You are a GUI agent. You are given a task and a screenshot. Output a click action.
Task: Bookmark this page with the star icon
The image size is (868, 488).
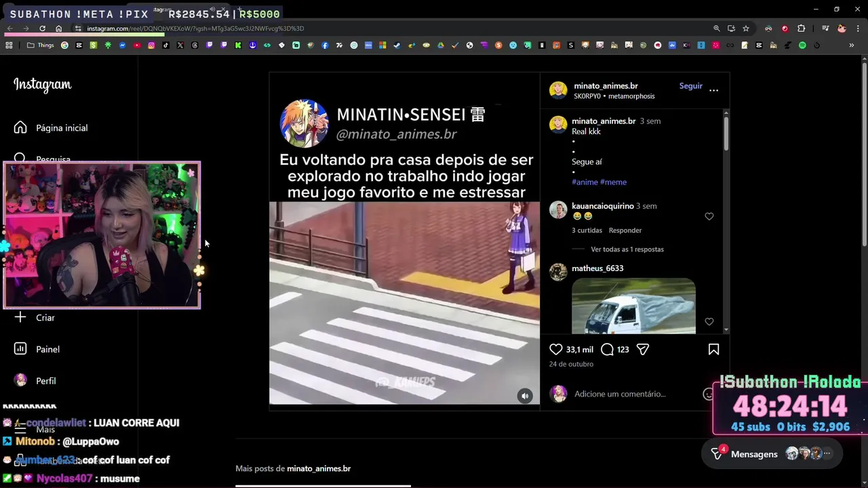tap(746, 28)
